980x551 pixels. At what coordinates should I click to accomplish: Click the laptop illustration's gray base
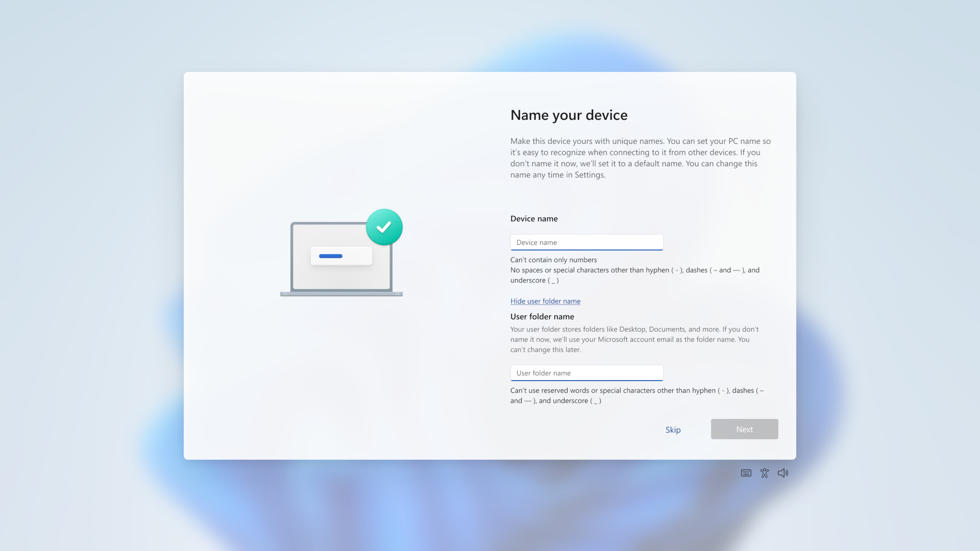tap(341, 294)
